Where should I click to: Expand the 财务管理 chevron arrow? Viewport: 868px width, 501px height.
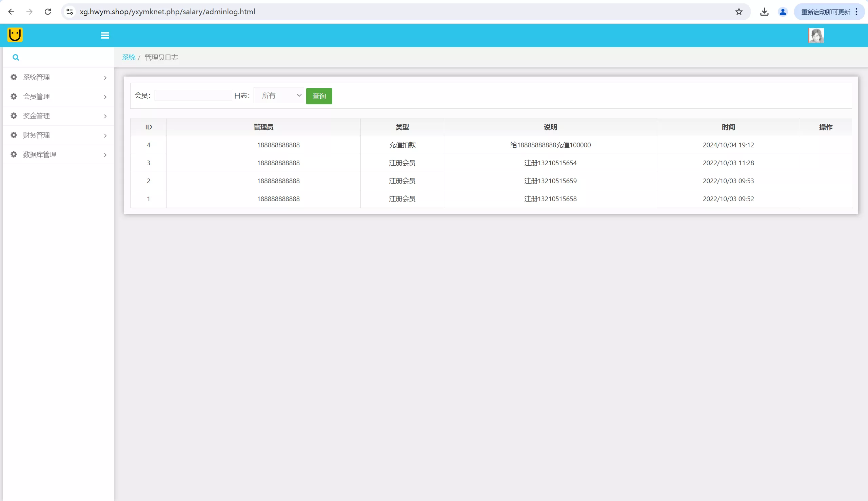tap(105, 135)
